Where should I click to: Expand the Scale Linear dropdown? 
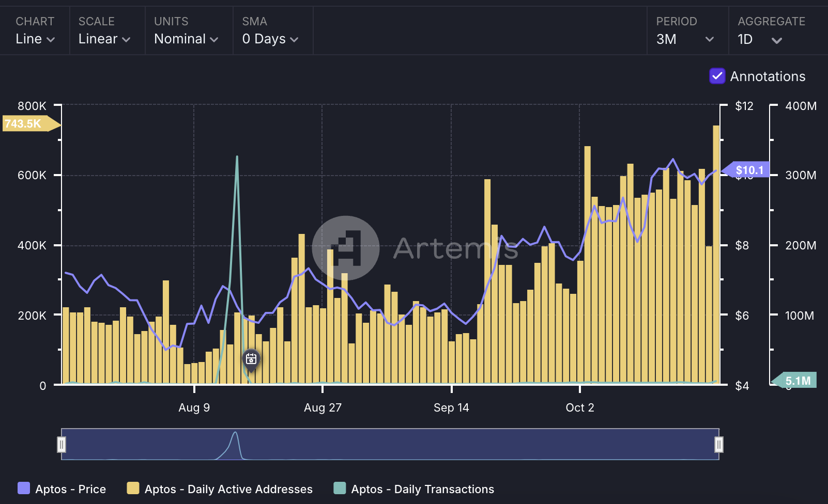click(104, 39)
